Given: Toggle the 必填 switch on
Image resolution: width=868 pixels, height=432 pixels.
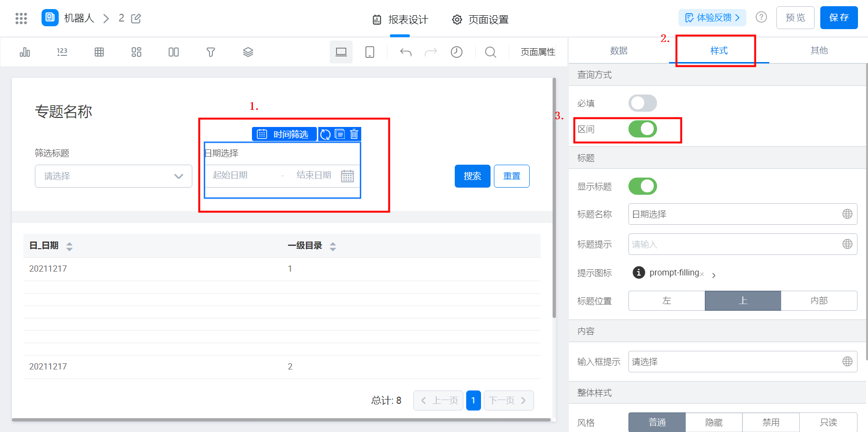Looking at the screenshot, I should [642, 103].
